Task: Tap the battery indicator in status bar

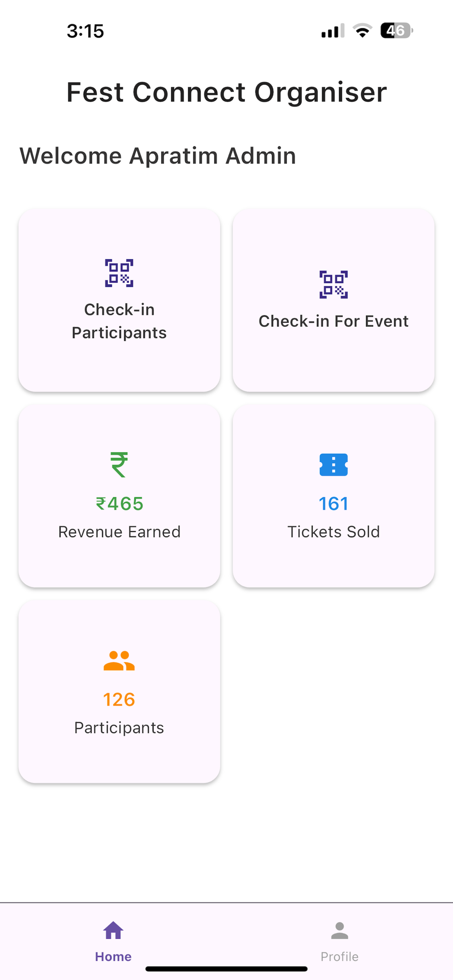Action: pyautogui.click(x=397, y=31)
